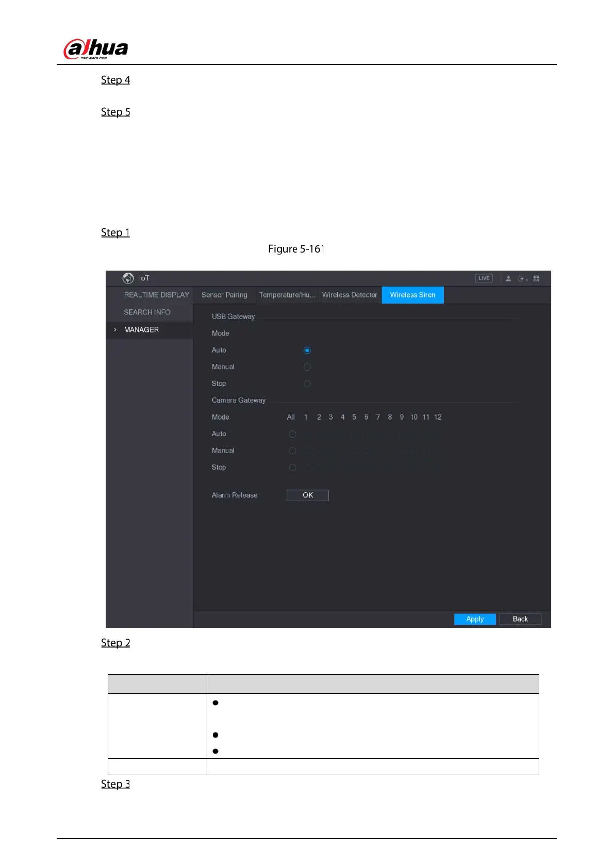Screen dimensions: 614x868
Task: Click the IoT globe icon
Action: [128, 278]
